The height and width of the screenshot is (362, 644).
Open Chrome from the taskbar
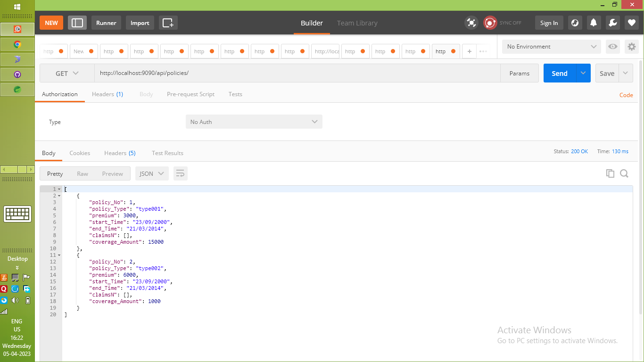[17, 44]
